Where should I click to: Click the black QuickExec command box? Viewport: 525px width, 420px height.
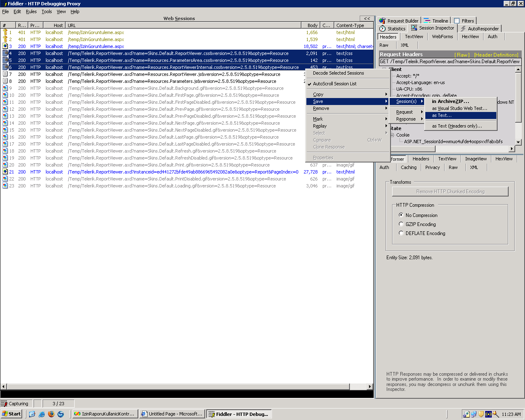187,394
